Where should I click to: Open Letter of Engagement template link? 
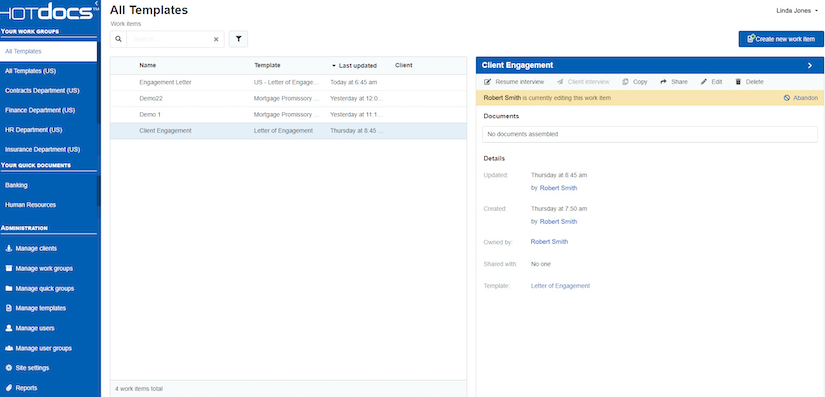[560, 286]
